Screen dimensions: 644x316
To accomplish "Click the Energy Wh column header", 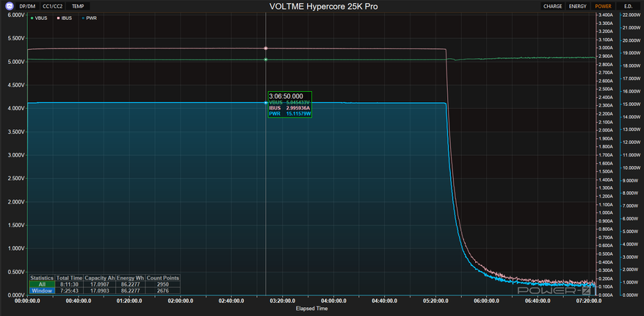I will 131,279.
